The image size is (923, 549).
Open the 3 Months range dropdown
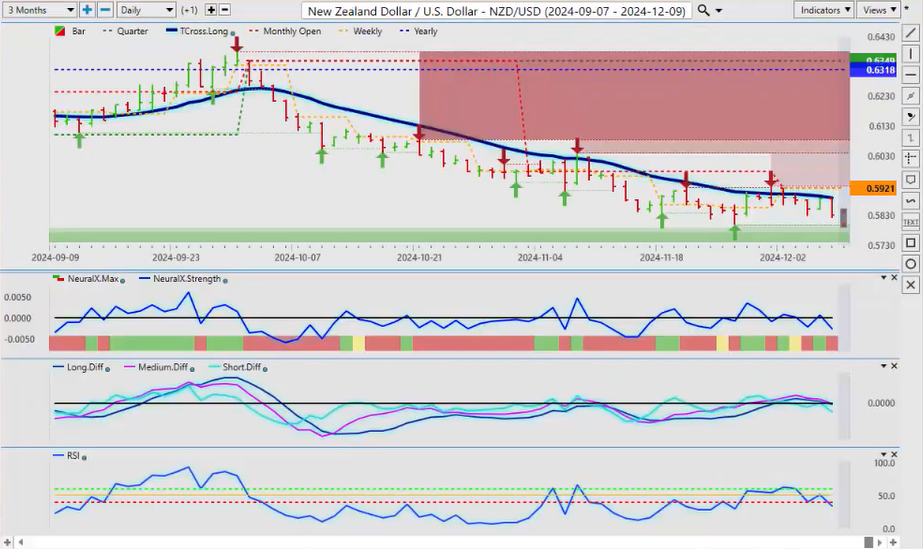pos(39,10)
